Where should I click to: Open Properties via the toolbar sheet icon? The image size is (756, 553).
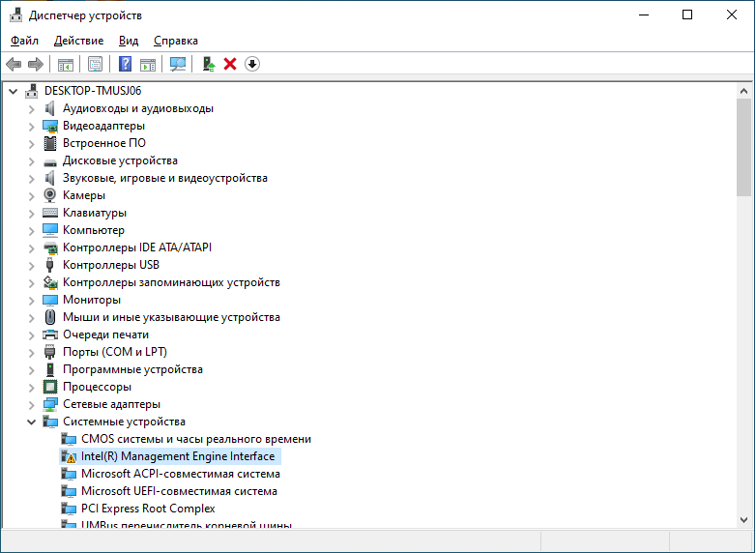coord(95,64)
